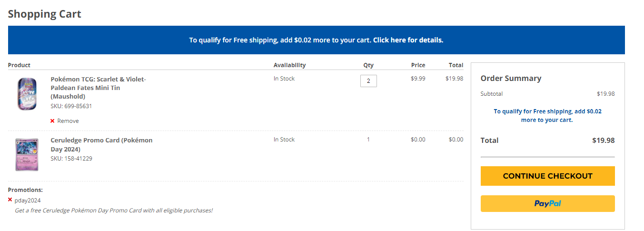
Task: Click the Remove text link for Mini Tin
Action: coord(68,121)
